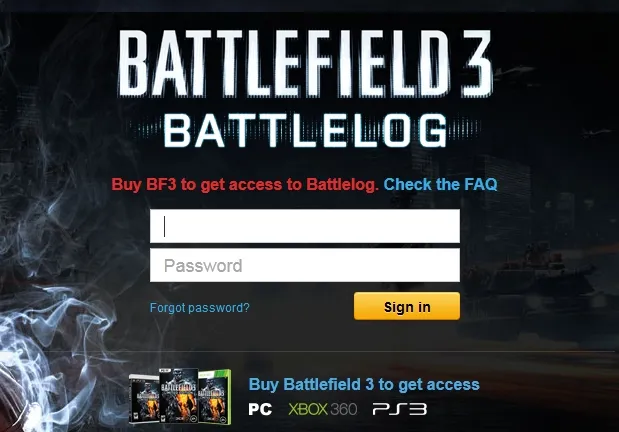Click the PS3 game box cover
619x432 pixels.
tap(144, 399)
